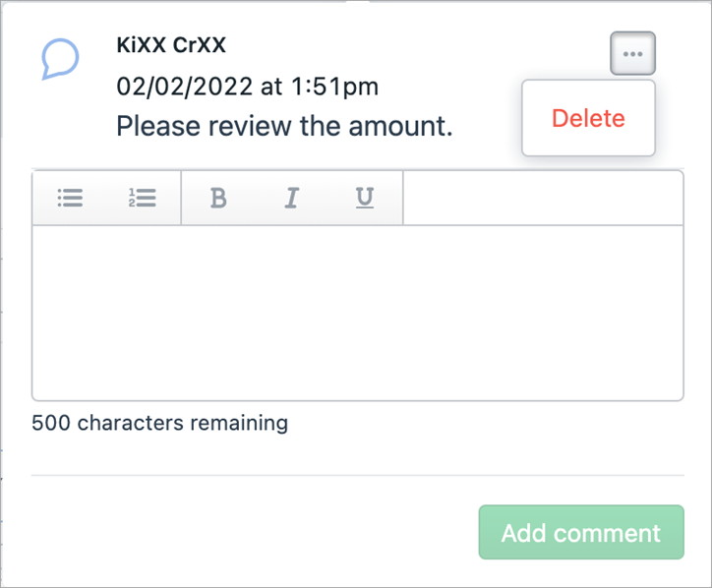The width and height of the screenshot is (712, 588).
Task: Toggle bold formatting
Action: point(218,198)
